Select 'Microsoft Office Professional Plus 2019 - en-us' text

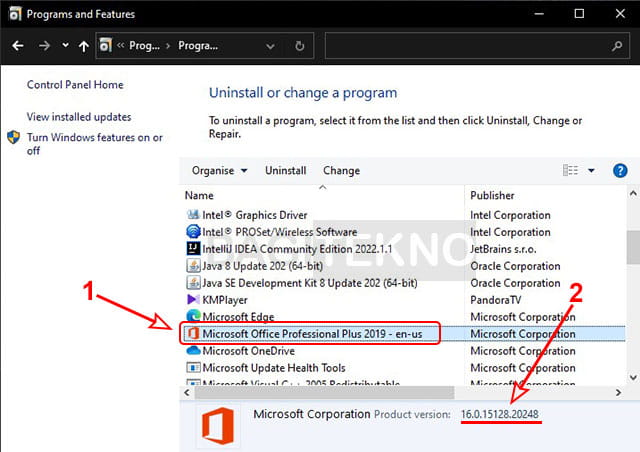click(x=312, y=334)
